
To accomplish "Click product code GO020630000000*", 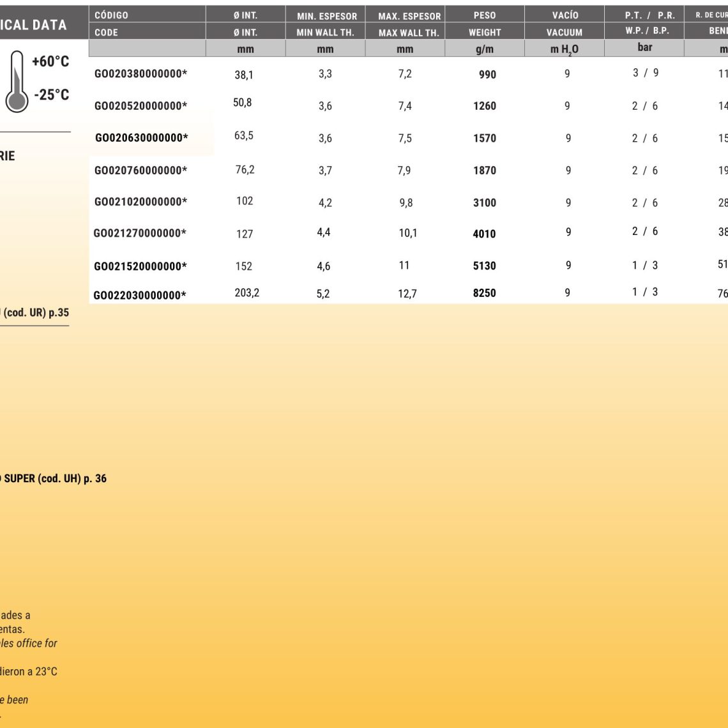I will click(141, 137).
